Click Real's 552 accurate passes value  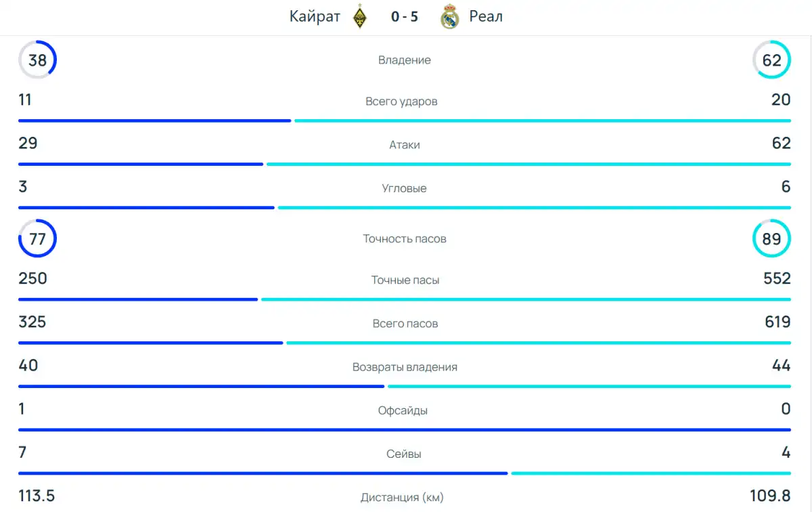776,278
